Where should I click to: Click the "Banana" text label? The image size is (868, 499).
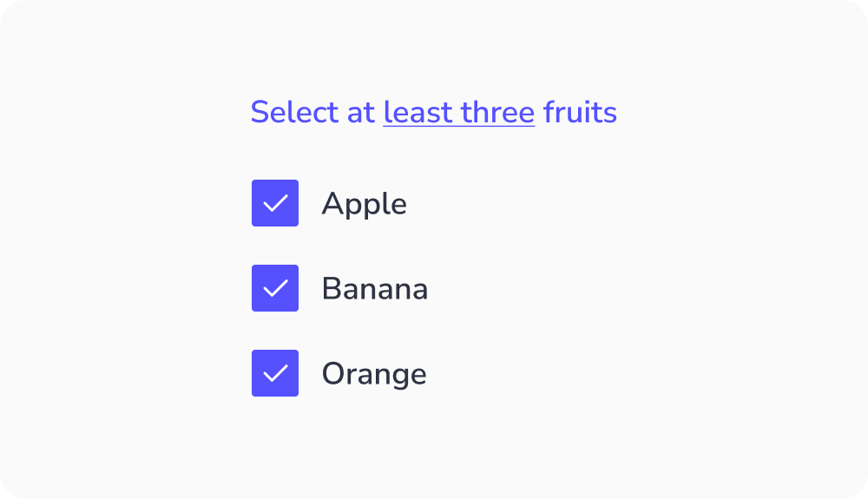[x=374, y=289]
